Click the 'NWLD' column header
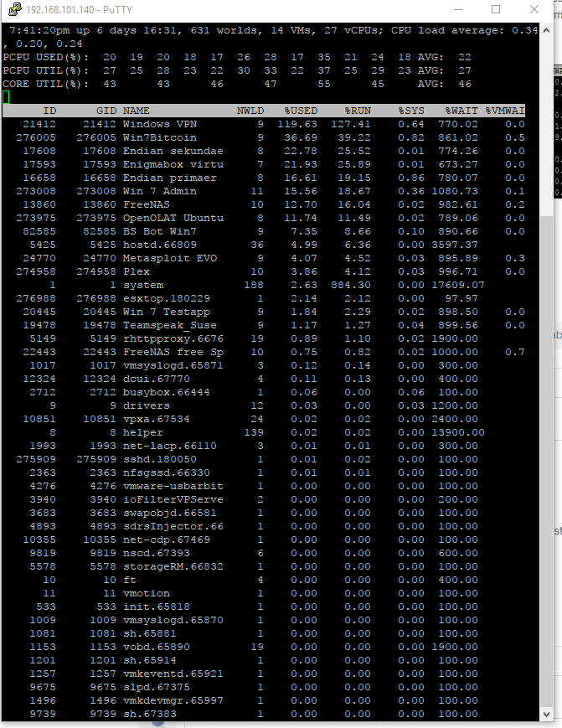562x728 pixels. [250, 111]
